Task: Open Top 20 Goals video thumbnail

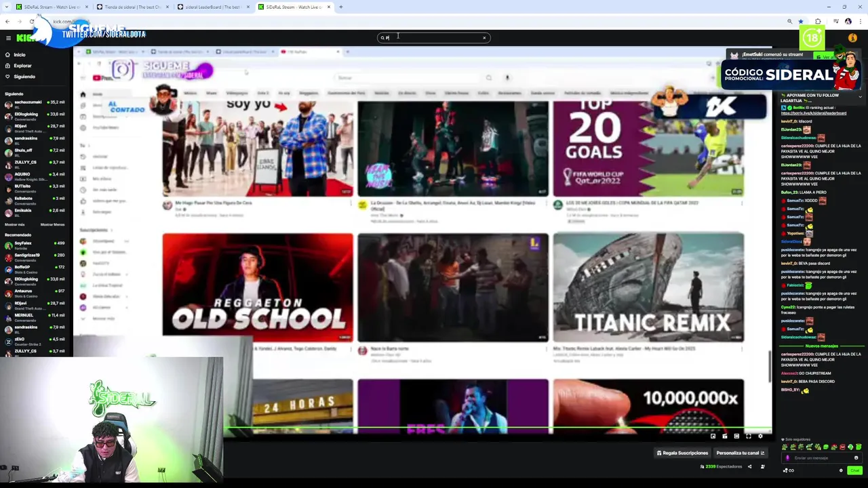Action: click(x=648, y=148)
